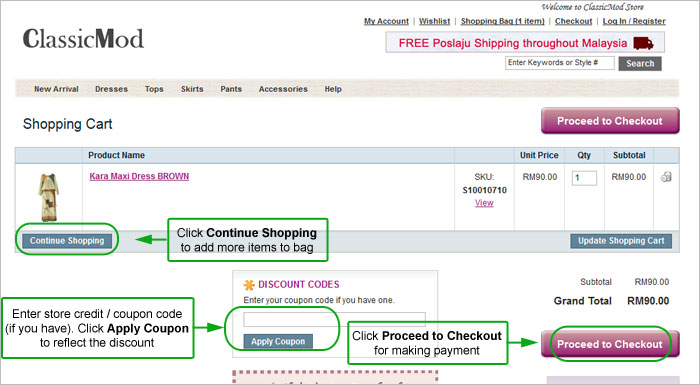Focus the keyword search field

pos(560,63)
